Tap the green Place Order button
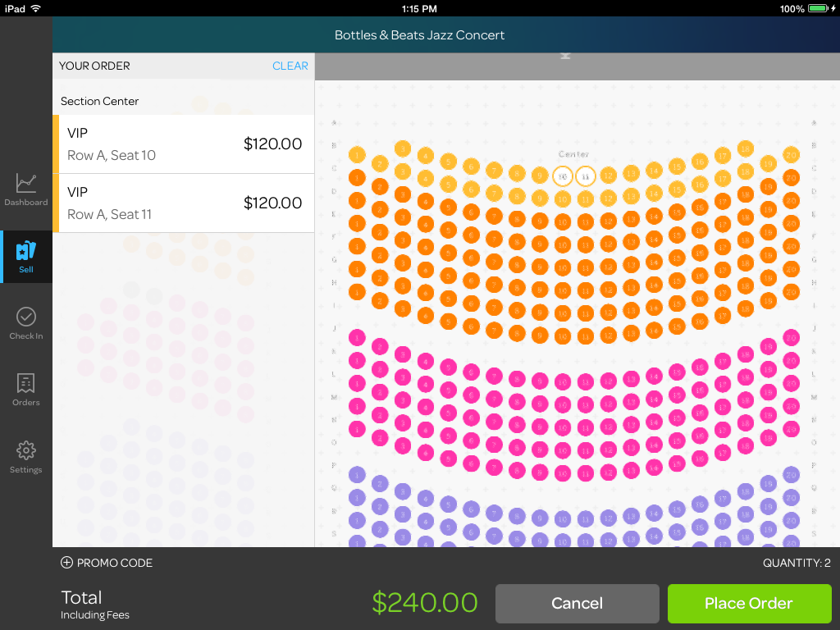 pyautogui.click(x=749, y=603)
